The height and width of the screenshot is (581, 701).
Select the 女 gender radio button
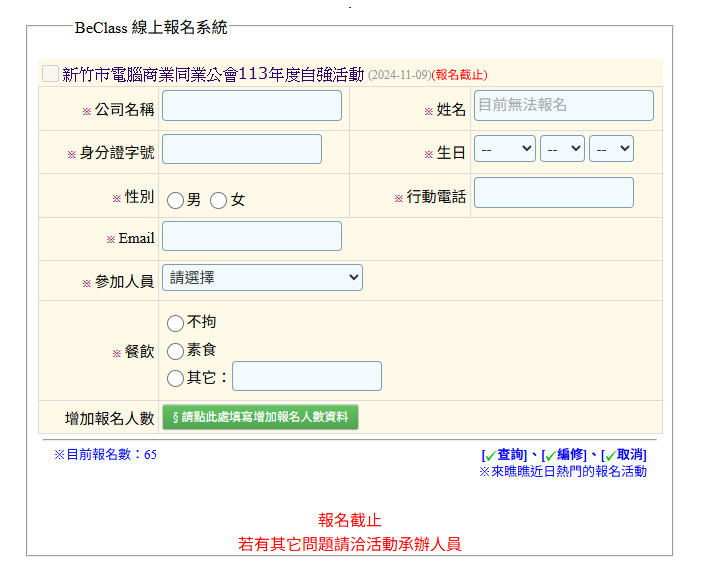219,200
